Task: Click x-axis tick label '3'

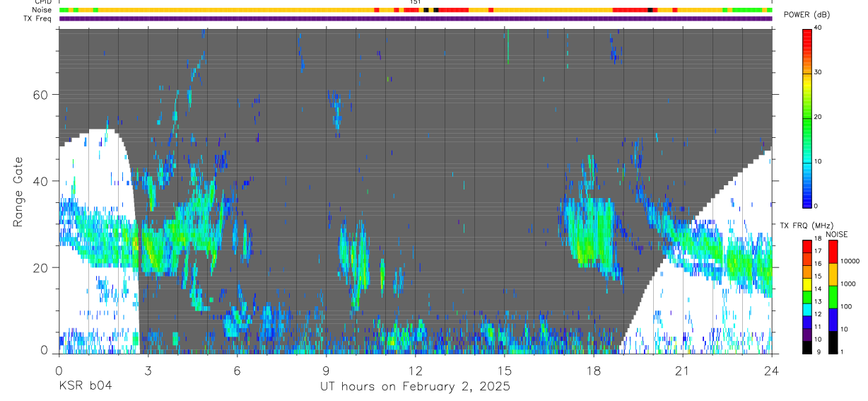Action: coord(148,371)
